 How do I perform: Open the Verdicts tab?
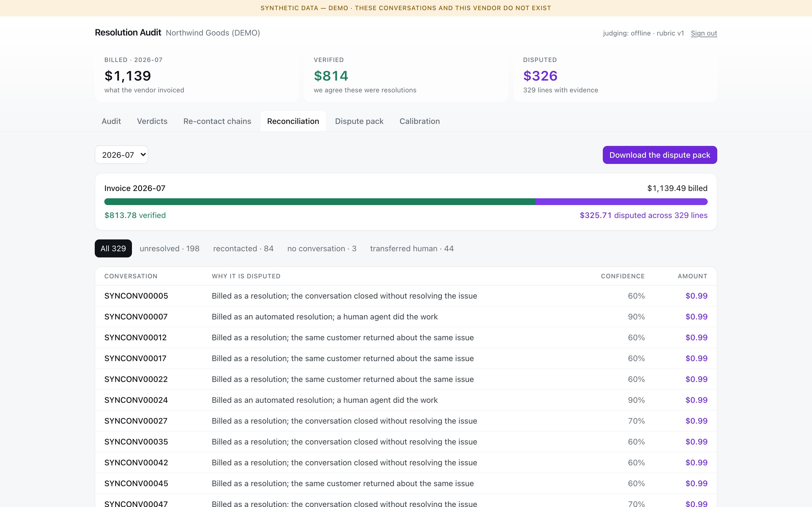pos(152,121)
